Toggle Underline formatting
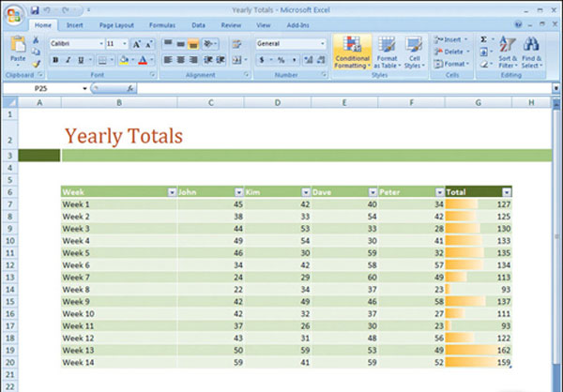The width and height of the screenshot is (563, 392). [82, 60]
